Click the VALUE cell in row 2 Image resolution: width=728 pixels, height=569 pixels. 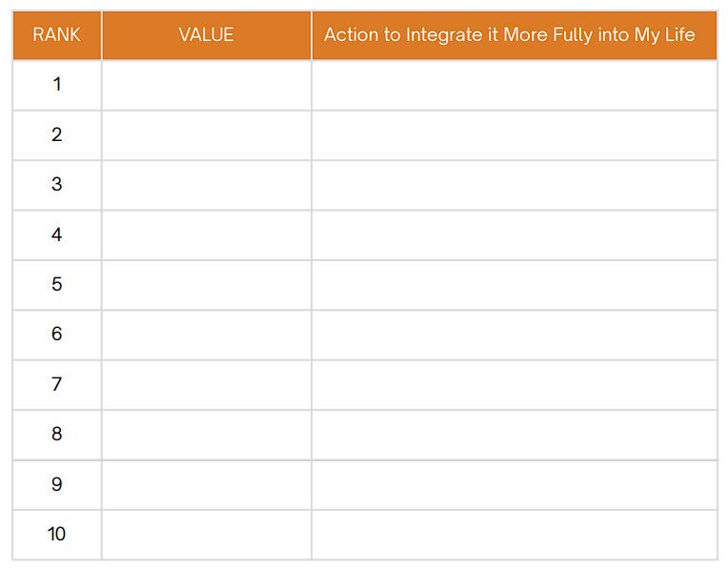click(206, 135)
